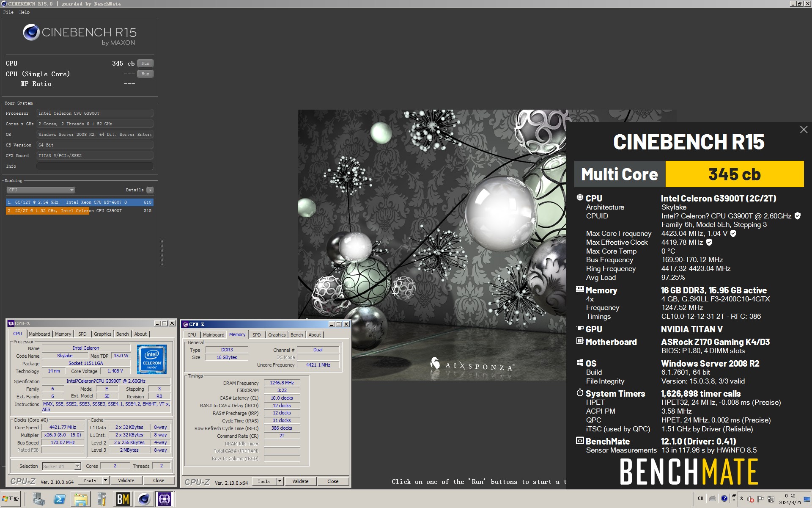The image size is (812, 508).
Task: Click the Processor field Intel Celeron CPU G3900T
Action: pos(95,113)
